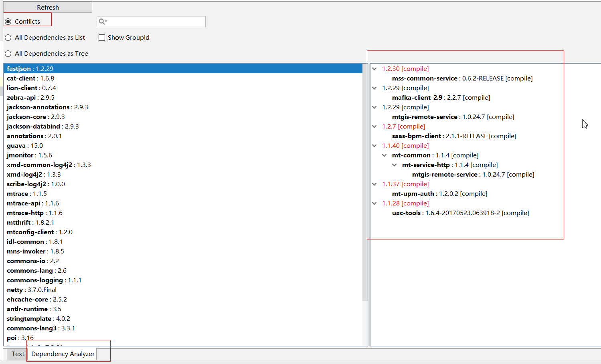Enable the Show GroupId checkbox

coord(102,38)
